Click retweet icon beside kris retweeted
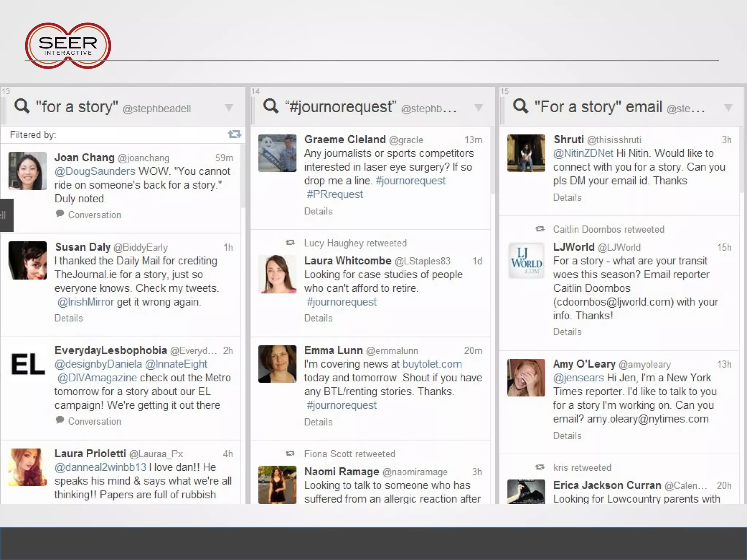This screenshot has height=560, width=747. [540, 467]
